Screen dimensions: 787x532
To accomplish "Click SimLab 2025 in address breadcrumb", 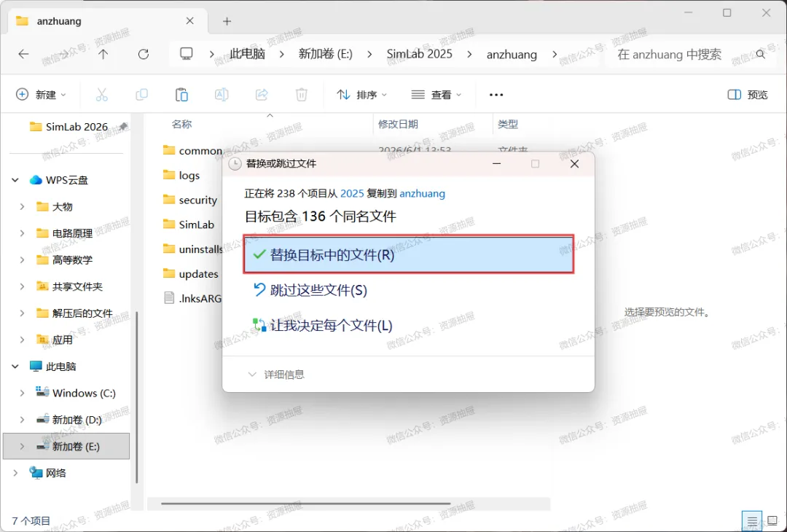I will click(419, 54).
